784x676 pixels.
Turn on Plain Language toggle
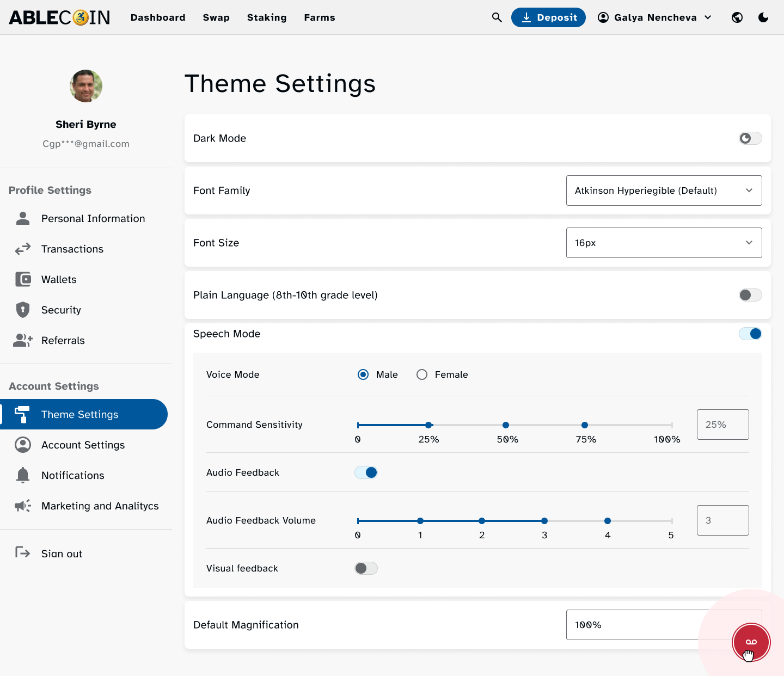click(x=750, y=295)
